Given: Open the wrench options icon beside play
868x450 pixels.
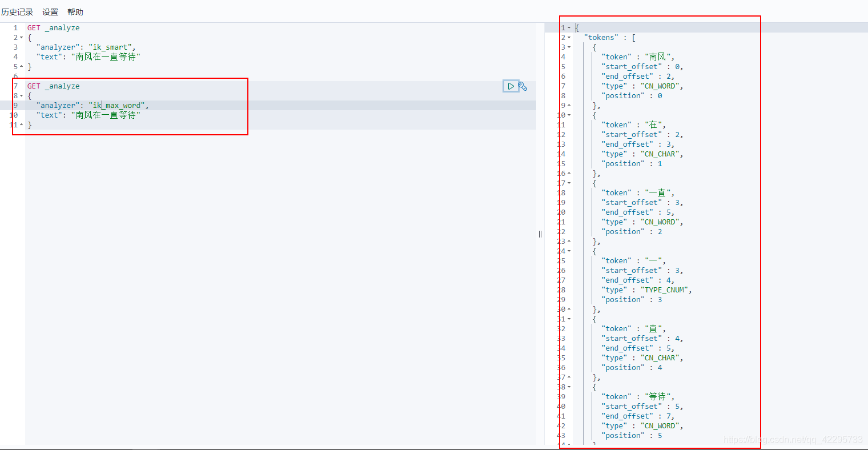Looking at the screenshot, I should click(x=523, y=86).
